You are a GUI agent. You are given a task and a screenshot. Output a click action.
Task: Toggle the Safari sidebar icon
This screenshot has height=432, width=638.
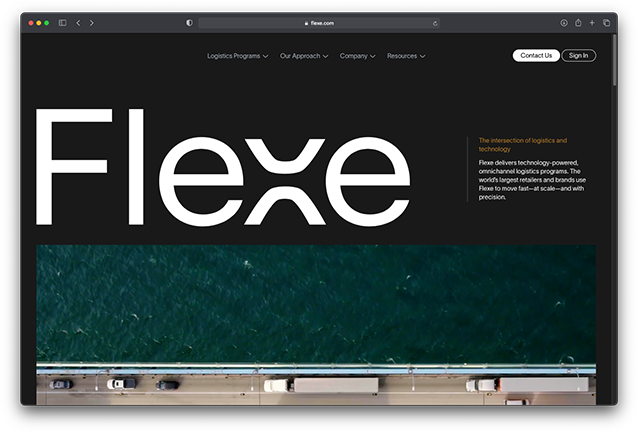[x=62, y=23]
